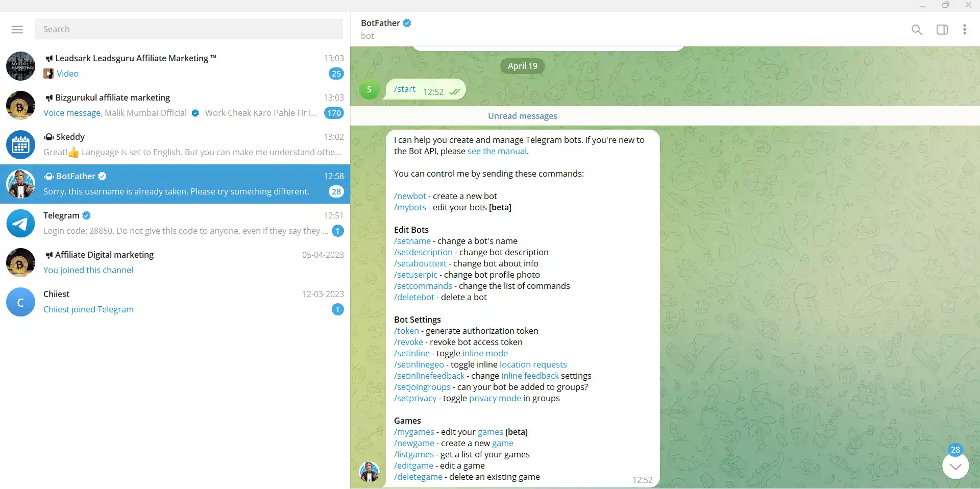
Task: Click unread badge 170 on Bizgurukul chat
Action: [334, 113]
